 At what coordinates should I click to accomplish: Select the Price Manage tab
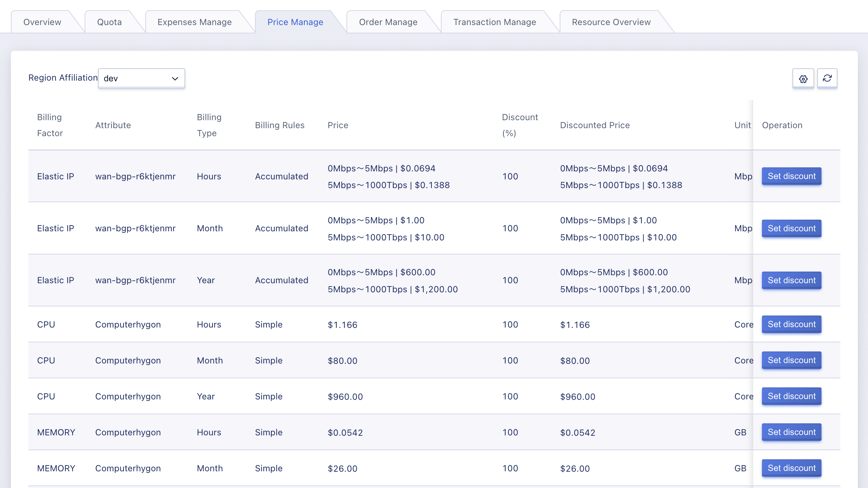pos(295,22)
